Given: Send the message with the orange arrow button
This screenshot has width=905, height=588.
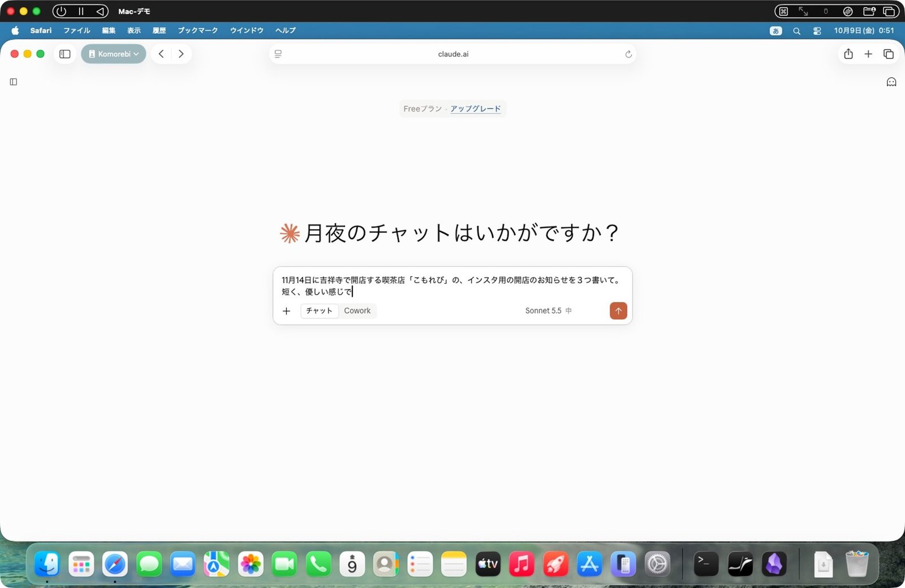Looking at the screenshot, I should click(618, 311).
